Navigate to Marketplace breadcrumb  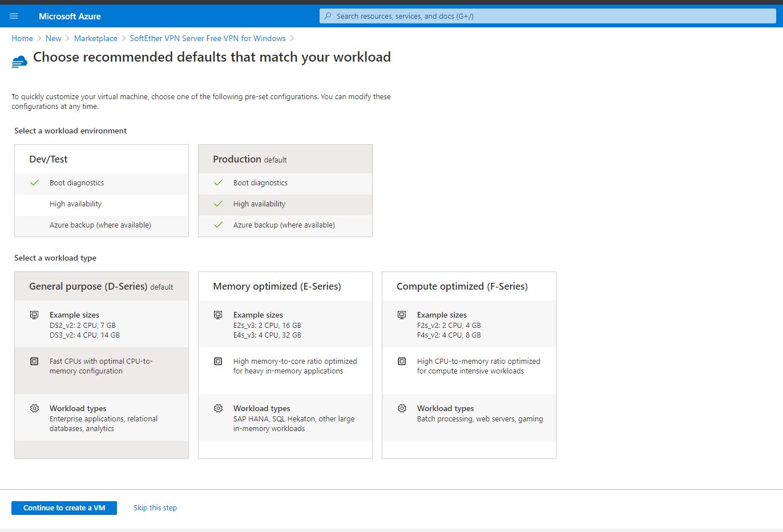tap(96, 38)
